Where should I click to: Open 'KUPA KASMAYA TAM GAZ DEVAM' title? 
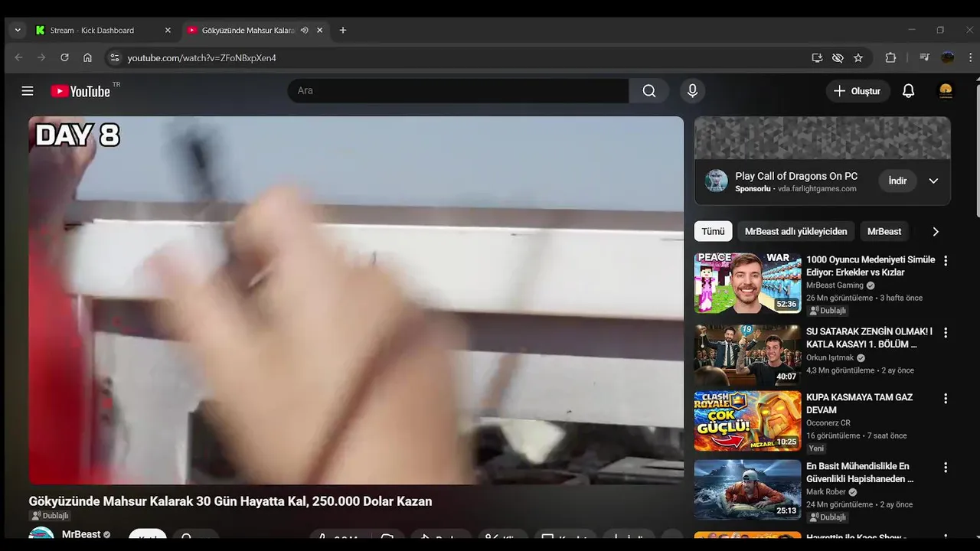pyautogui.click(x=859, y=404)
